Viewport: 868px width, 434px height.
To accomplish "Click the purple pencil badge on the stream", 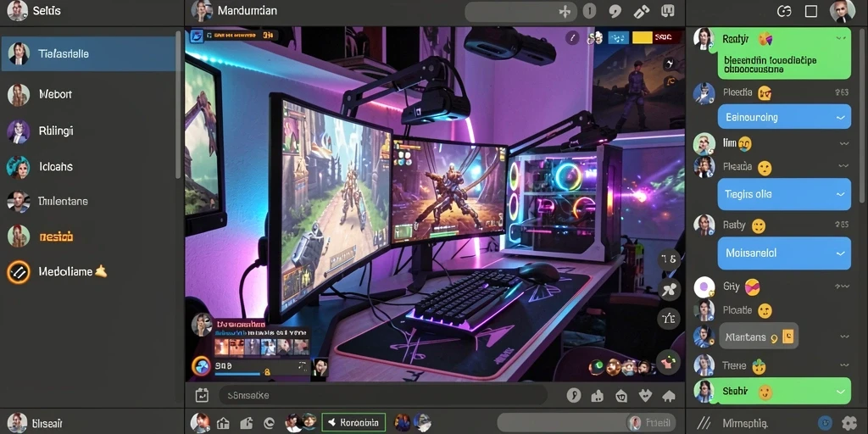I will coord(573,37).
